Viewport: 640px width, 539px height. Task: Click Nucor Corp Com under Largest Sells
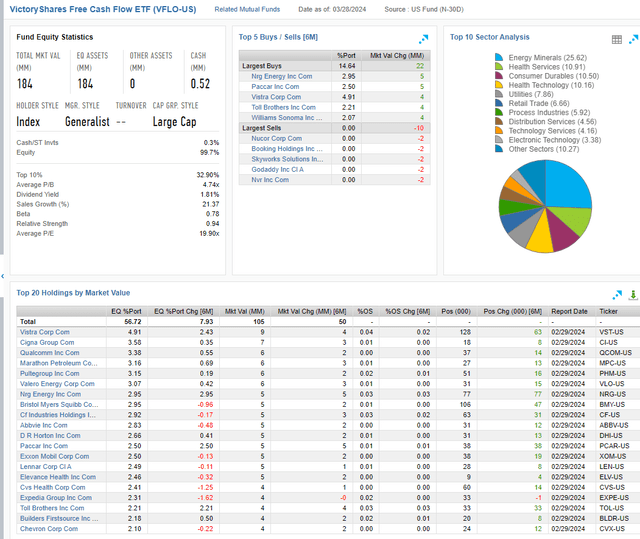tap(274, 138)
